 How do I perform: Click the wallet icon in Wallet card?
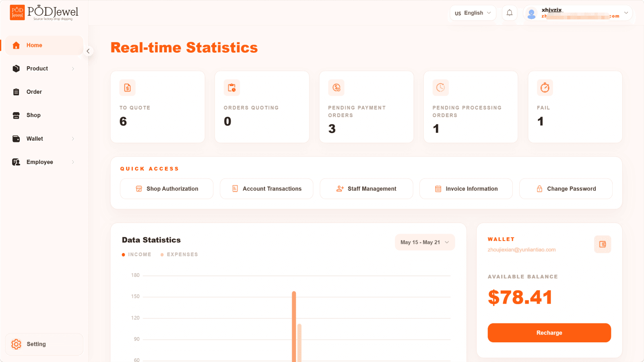(x=603, y=244)
